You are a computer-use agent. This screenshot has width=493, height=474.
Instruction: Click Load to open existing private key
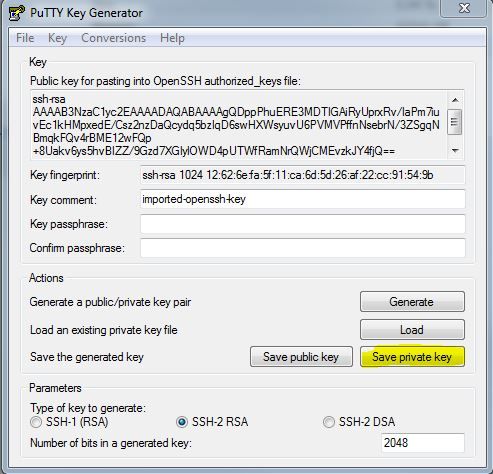point(412,330)
